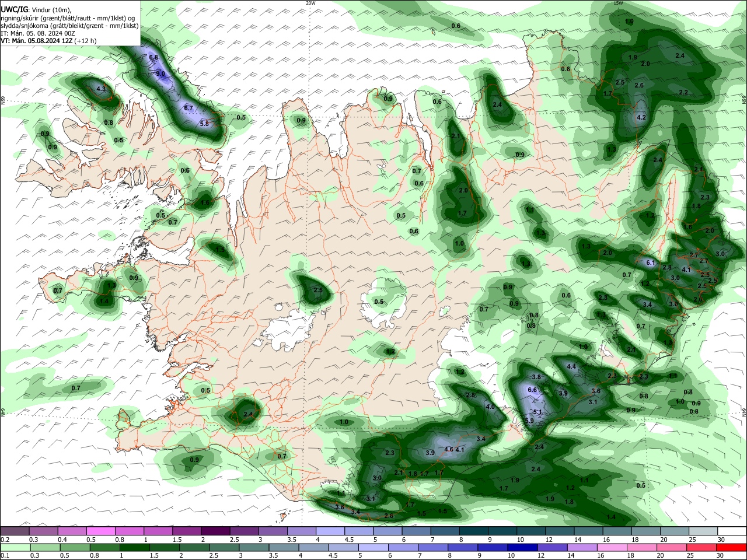747x560 pixels.
Task: Click the 2.2 value in the northeast rain band
Action: coord(683,93)
